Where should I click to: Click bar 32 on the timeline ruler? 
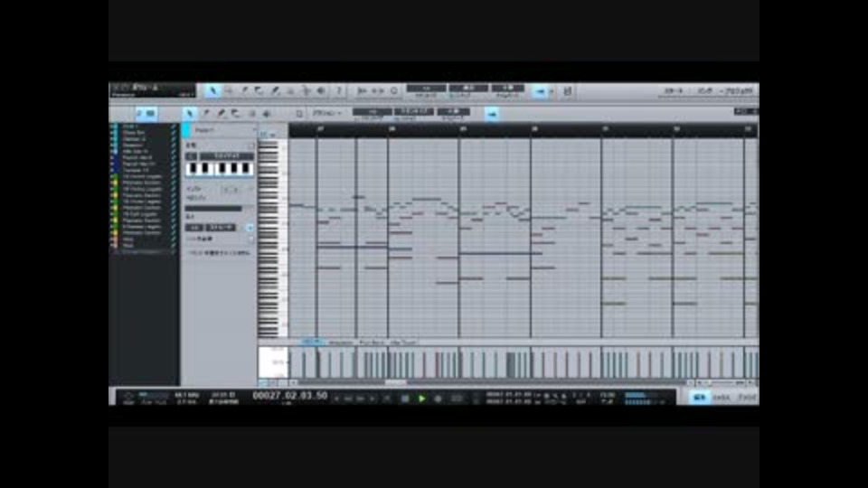pos(676,129)
